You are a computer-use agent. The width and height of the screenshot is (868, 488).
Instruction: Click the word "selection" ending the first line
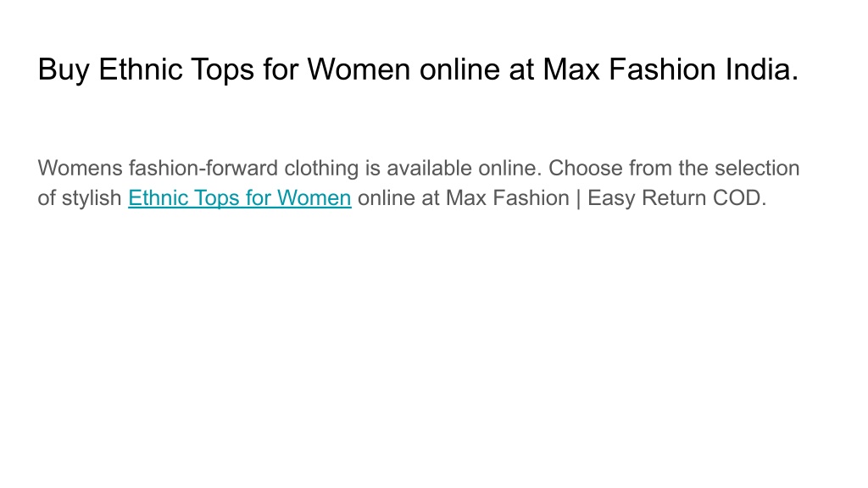[x=757, y=169]
